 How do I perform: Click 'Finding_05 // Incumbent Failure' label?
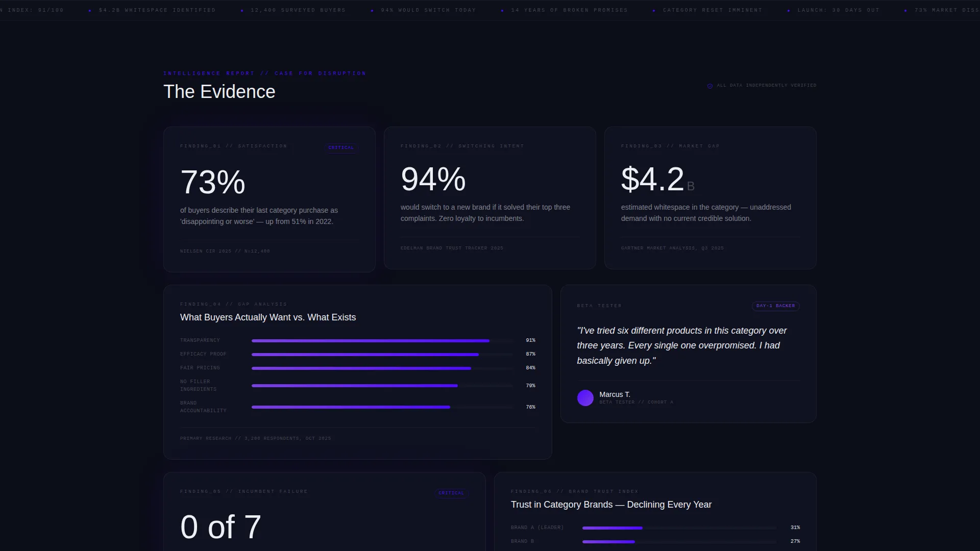244,491
